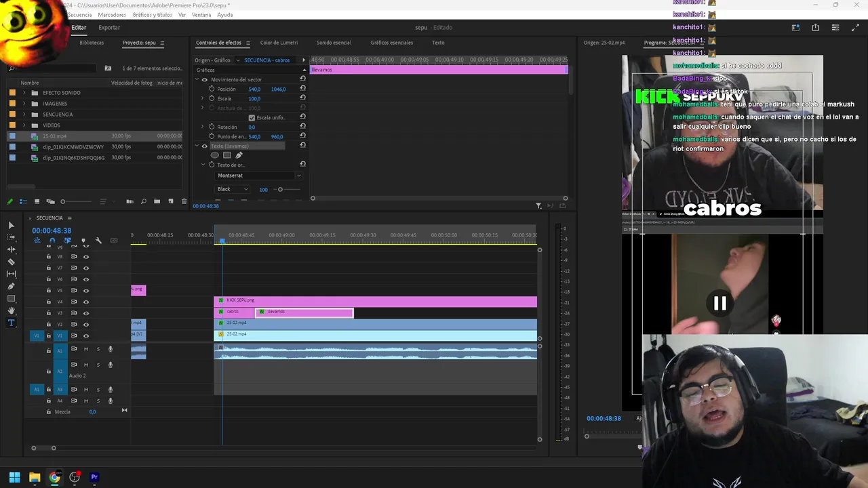Click the new bin from search icon

(x=108, y=68)
